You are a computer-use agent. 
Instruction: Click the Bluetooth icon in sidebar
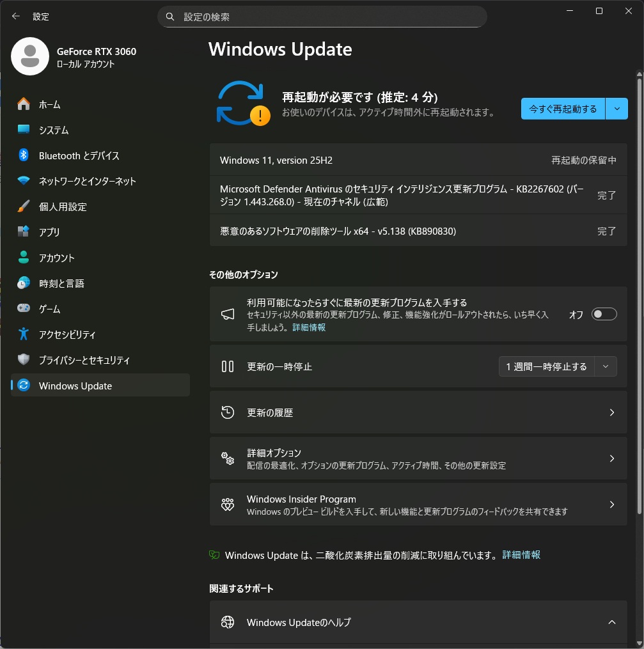(24, 155)
